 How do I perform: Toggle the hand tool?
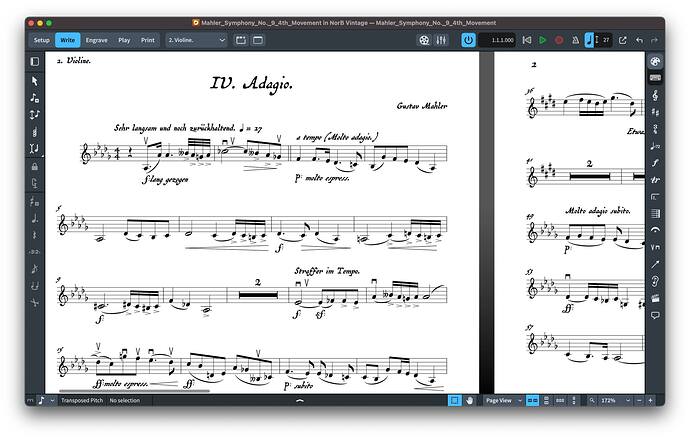point(470,400)
